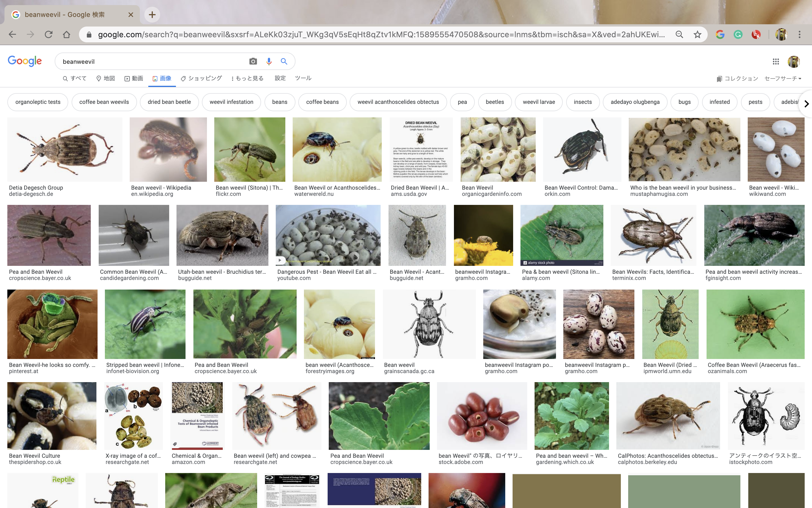812x508 pixels.
Task: Open the Bean Weevils terminix.com result
Action: tap(653, 235)
